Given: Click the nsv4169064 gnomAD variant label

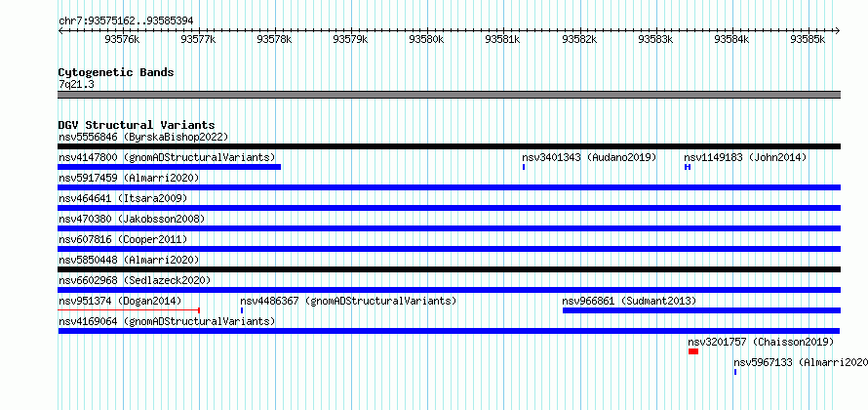Looking at the screenshot, I should [167, 321].
